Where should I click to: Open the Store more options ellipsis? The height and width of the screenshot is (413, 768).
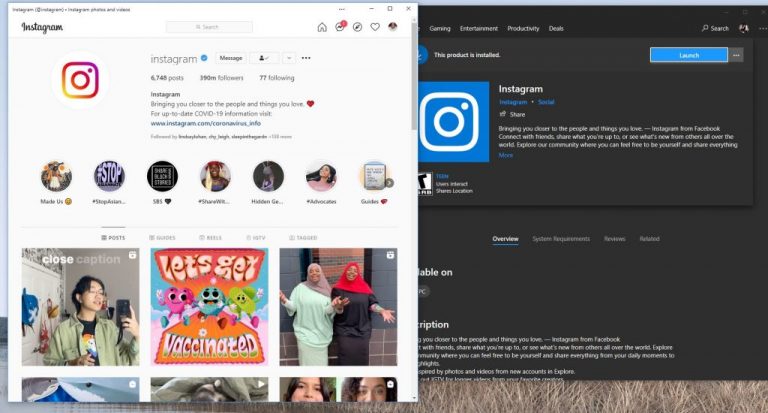[x=763, y=28]
